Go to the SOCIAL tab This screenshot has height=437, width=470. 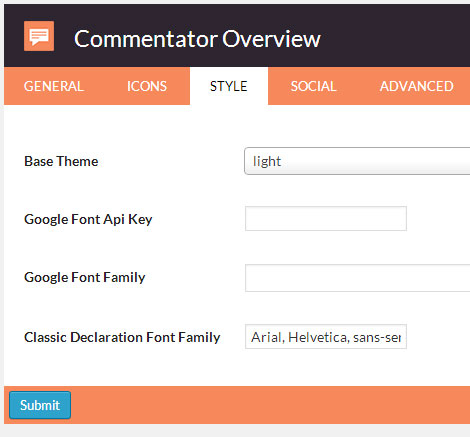(x=313, y=86)
